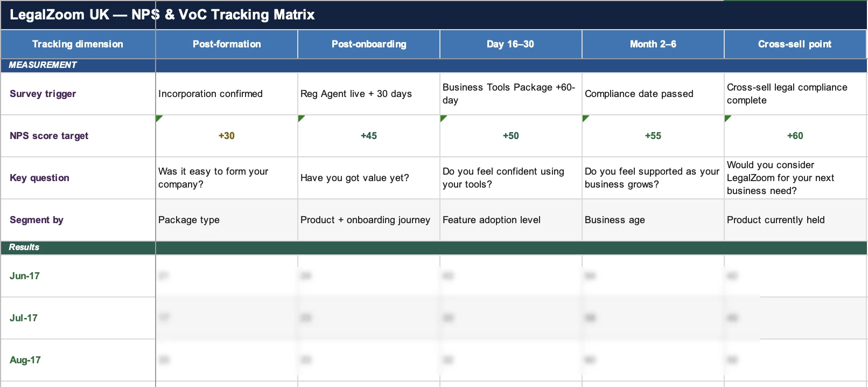868x387 pixels.
Task: Click the Post-onboarding header cell
Action: coord(369,44)
